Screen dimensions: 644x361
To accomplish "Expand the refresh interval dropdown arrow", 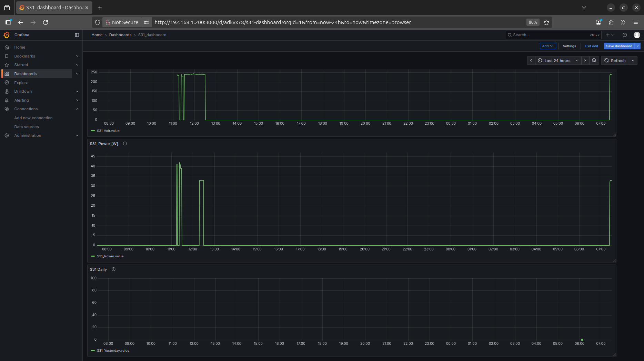I will (633, 61).
